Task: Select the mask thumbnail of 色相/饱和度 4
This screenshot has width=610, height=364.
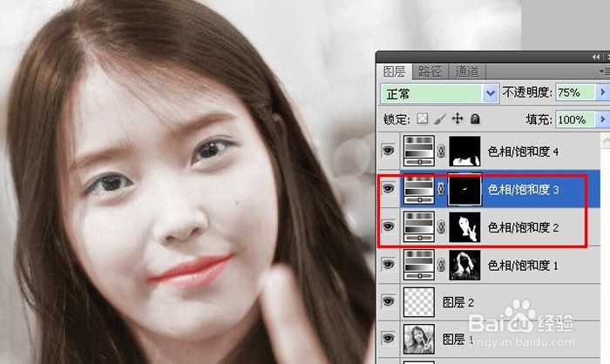Action: pyautogui.click(x=464, y=151)
